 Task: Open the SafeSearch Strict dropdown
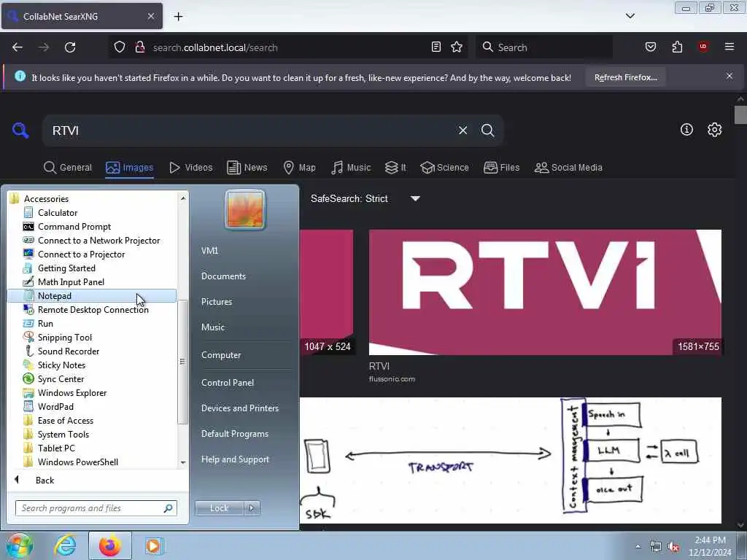(x=366, y=198)
